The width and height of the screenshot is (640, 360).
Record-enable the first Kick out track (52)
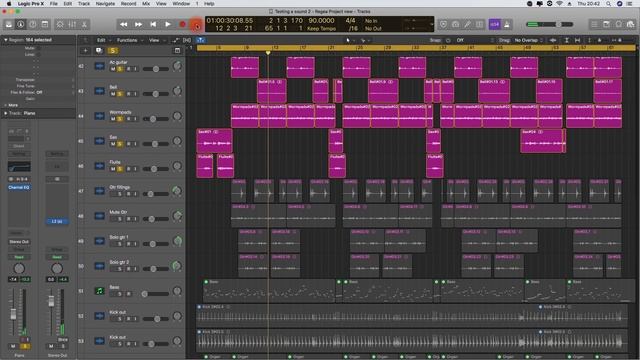coord(128,319)
